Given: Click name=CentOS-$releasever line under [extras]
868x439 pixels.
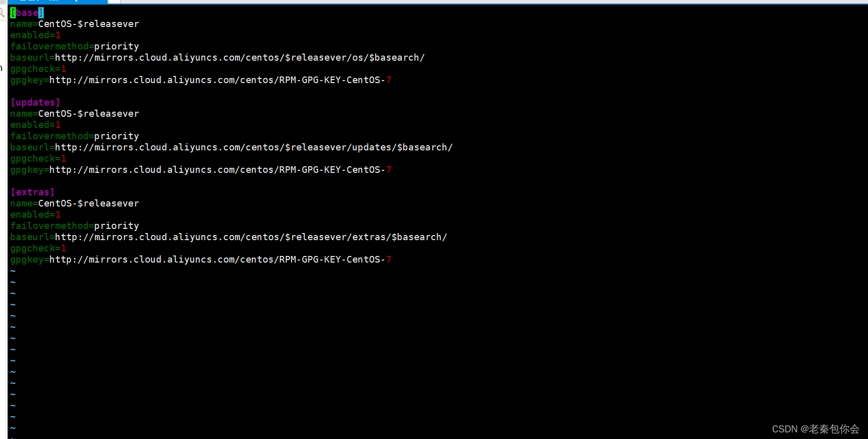Looking at the screenshot, I should [x=74, y=203].
